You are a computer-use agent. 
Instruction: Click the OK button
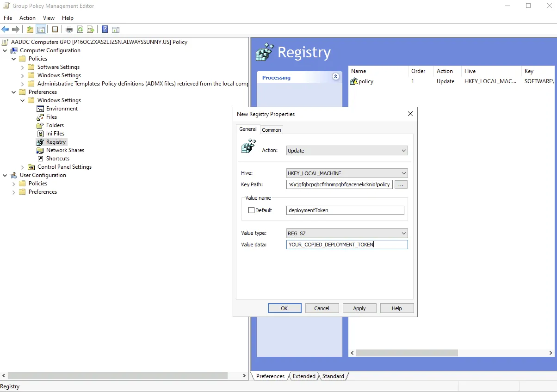click(x=285, y=308)
